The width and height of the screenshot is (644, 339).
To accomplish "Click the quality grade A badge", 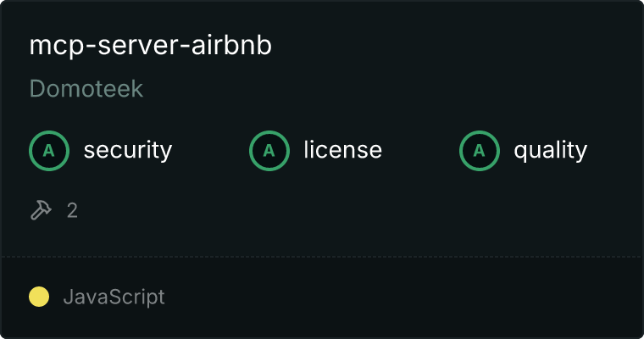I will point(480,151).
